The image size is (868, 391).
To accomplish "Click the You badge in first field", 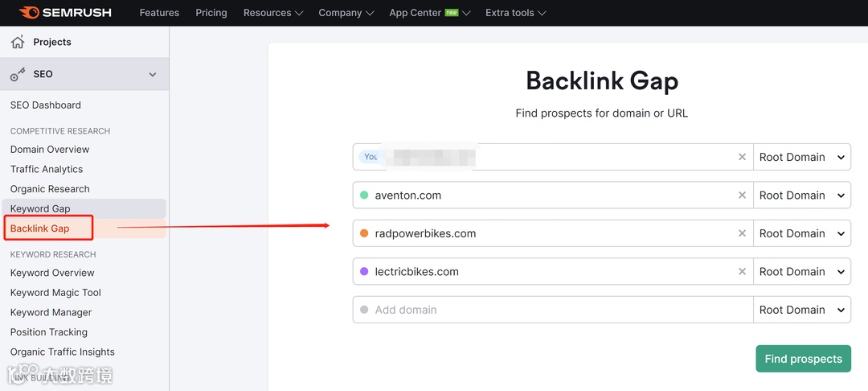I will click(x=371, y=157).
